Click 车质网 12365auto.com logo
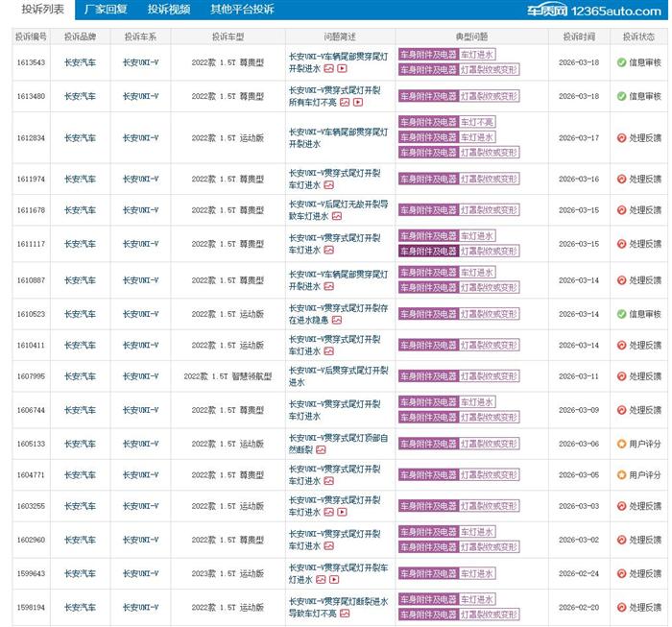 [606, 11]
